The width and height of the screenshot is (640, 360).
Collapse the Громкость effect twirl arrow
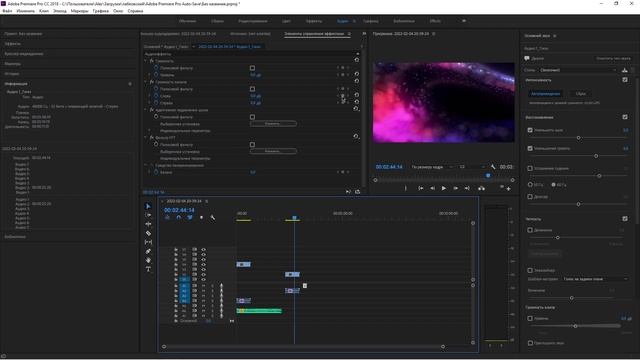pos(146,61)
